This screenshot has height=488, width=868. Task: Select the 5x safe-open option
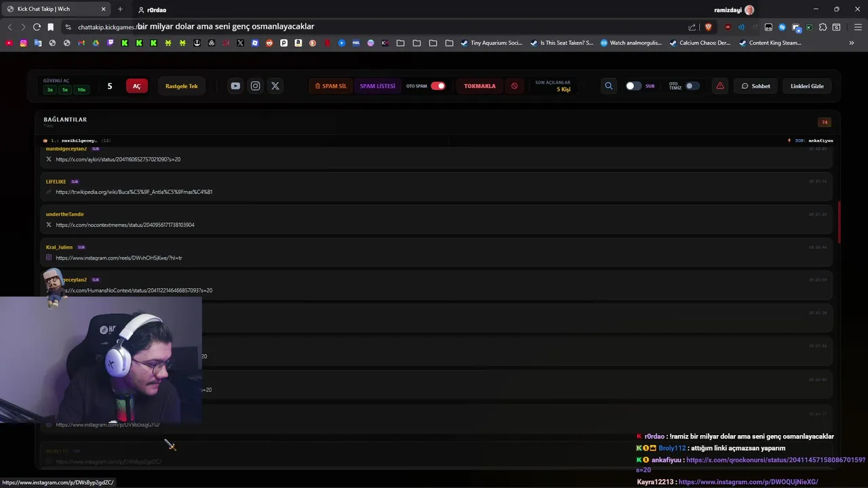(65, 89)
